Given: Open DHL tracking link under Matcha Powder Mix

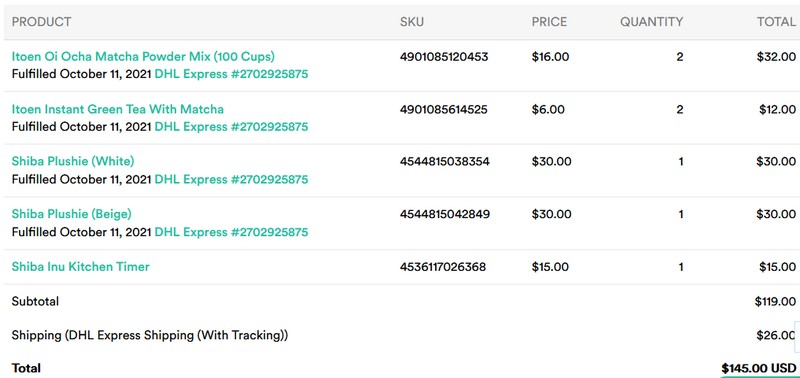Looking at the screenshot, I should (231, 74).
